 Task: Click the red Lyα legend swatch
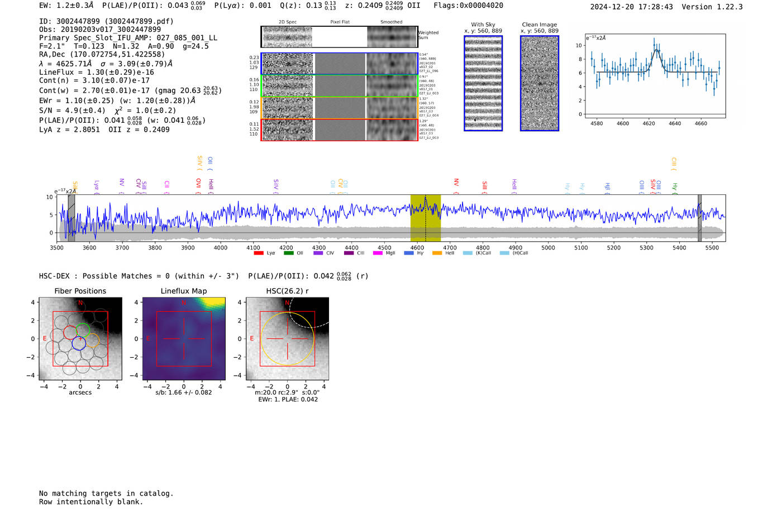(259, 253)
